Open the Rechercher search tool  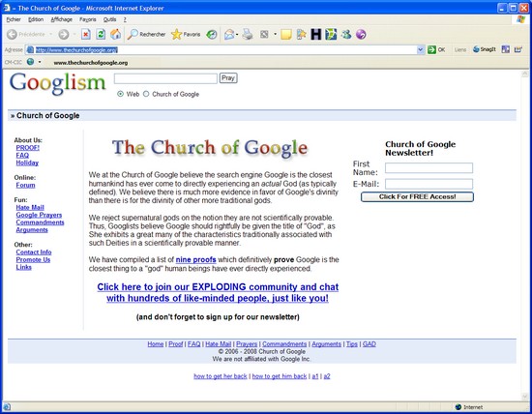click(147, 34)
